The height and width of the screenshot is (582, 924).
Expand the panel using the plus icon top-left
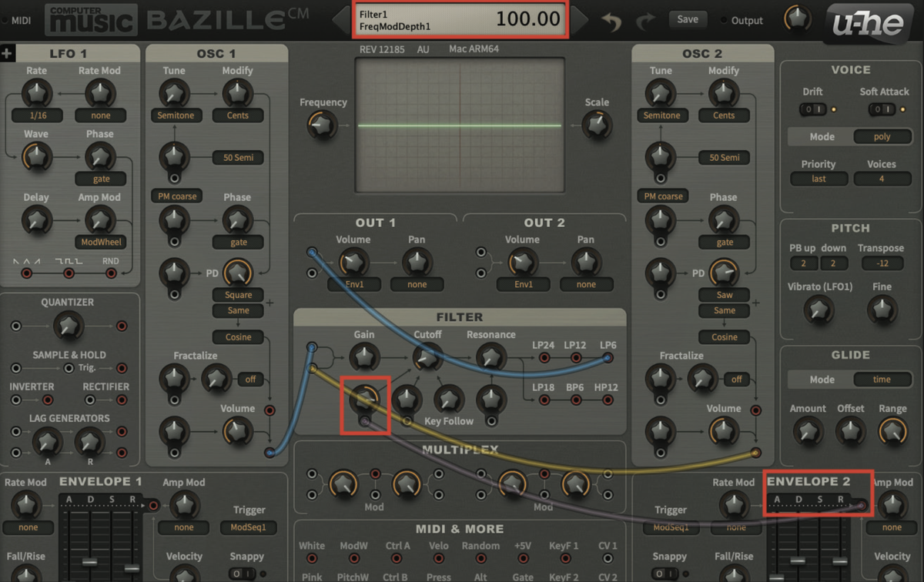(8, 53)
